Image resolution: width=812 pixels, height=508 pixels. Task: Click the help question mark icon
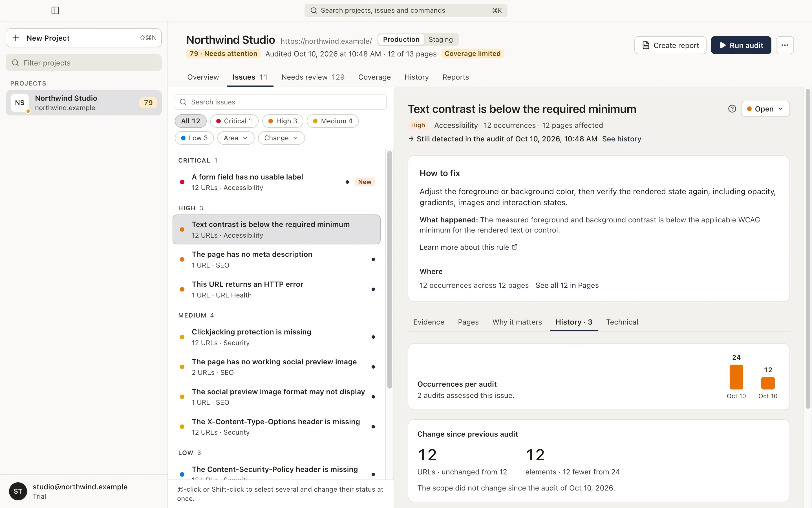pos(732,109)
